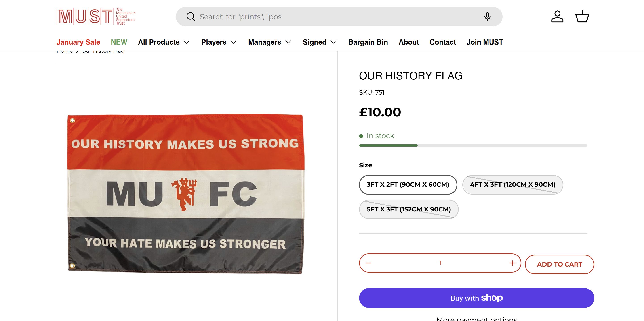Choose 5FT X 3FT size option
The height and width of the screenshot is (321, 644).
click(408, 209)
